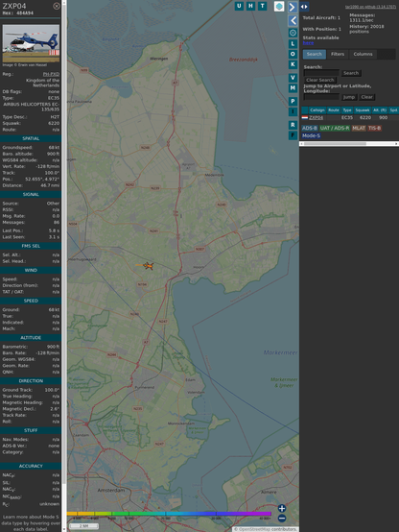
Task: Expand sidebar with right chevron arrow
Action: point(293,7)
